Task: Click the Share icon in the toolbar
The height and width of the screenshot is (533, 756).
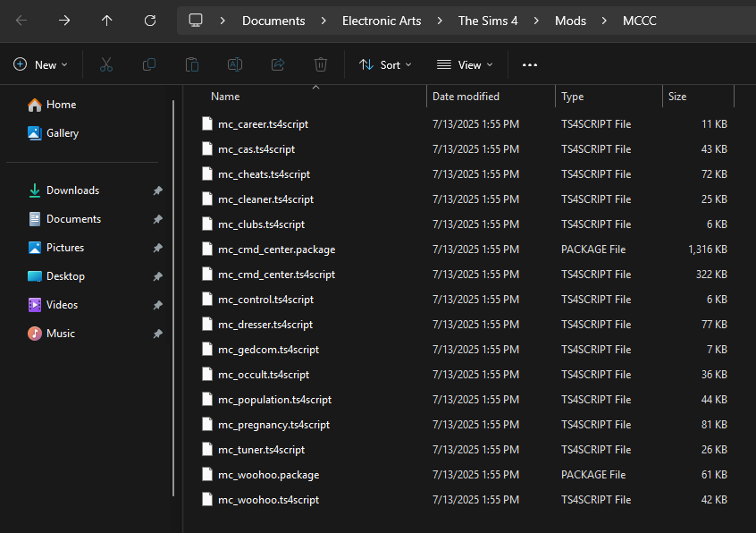Action: click(x=277, y=64)
